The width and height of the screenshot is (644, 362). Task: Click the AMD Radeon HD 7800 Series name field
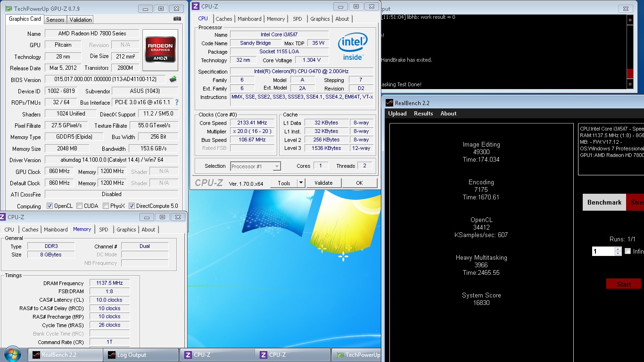click(92, 33)
